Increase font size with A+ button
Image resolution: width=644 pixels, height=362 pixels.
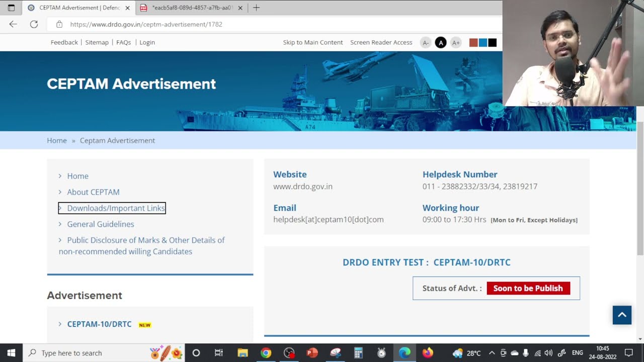pos(456,43)
